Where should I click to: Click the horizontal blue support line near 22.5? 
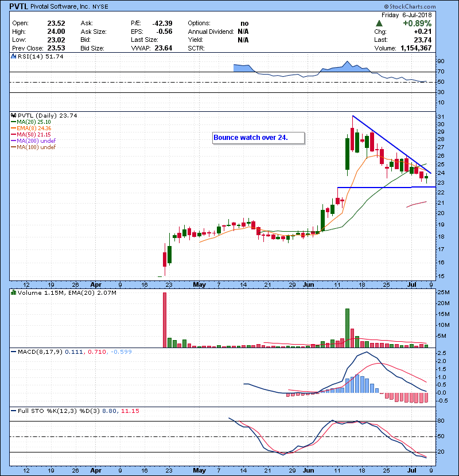[387, 188]
